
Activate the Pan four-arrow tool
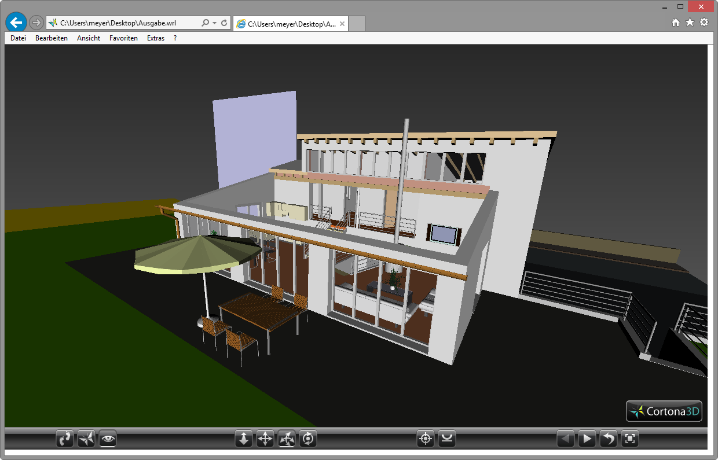pyautogui.click(x=265, y=438)
